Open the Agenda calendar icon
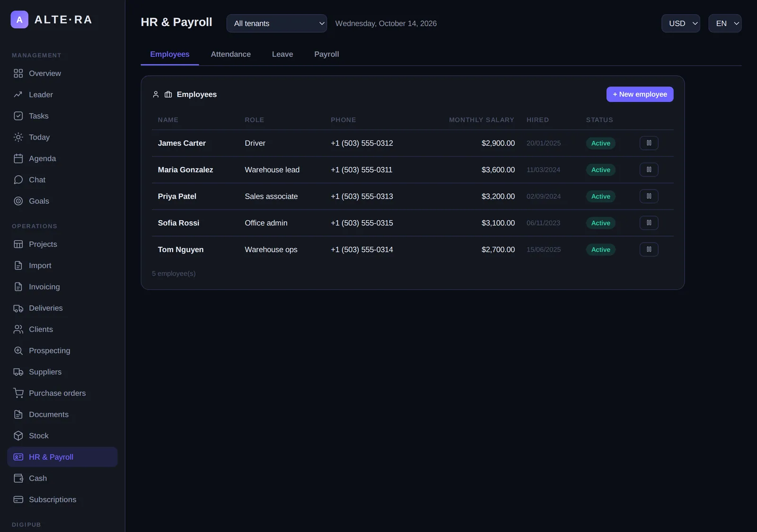 coord(18,158)
